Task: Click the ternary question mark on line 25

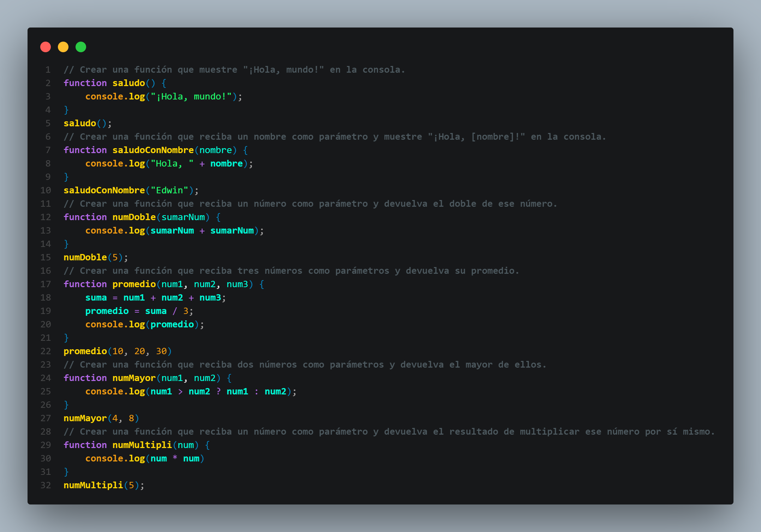Action: (218, 392)
